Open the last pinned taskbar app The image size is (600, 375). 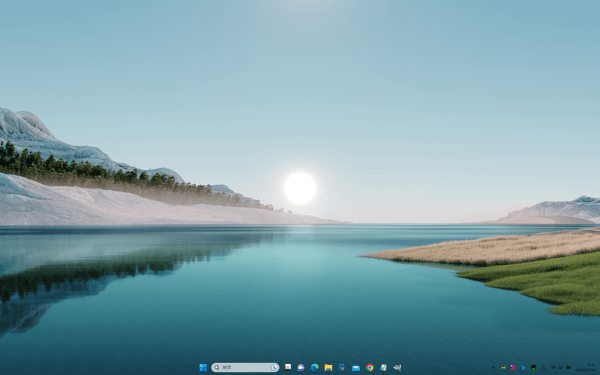pyautogui.click(x=397, y=367)
